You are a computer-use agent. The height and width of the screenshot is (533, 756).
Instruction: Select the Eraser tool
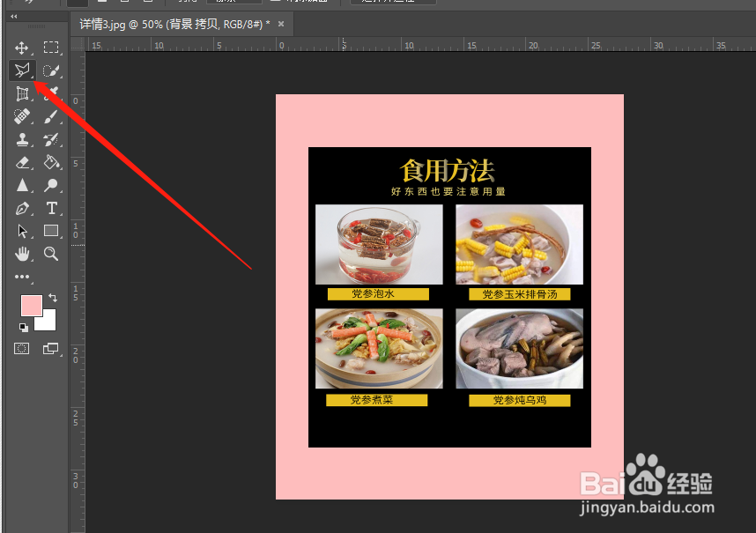pyautogui.click(x=22, y=162)
